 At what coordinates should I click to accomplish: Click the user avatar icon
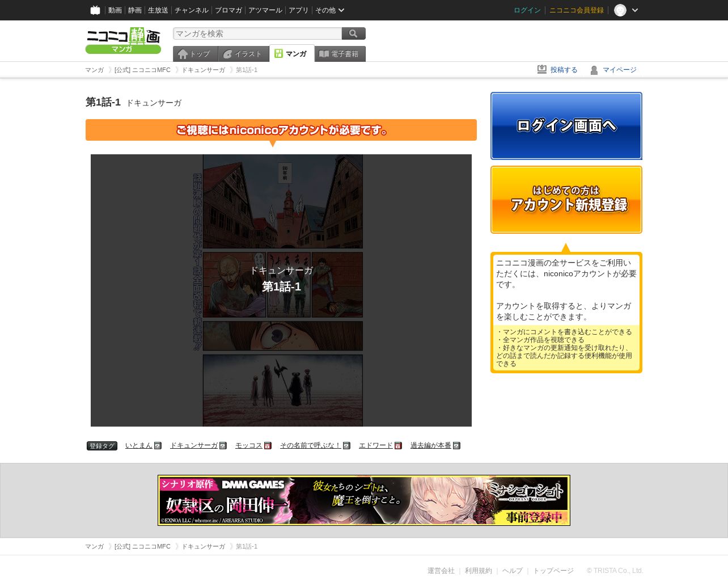(x=620, y=10)
